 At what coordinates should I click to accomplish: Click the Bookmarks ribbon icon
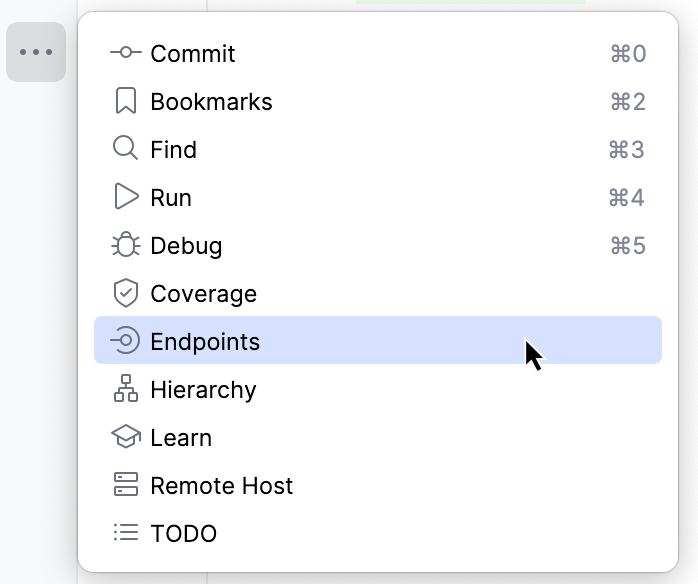[125, 102]
